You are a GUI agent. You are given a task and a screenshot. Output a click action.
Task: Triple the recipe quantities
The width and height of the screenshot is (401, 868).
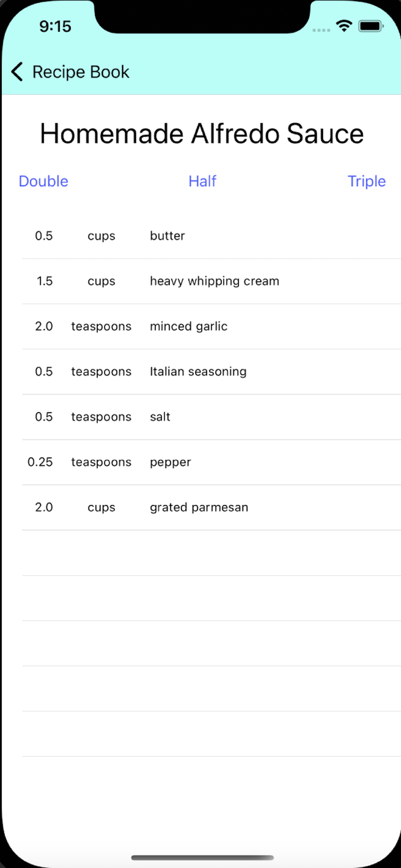(366, 181)
